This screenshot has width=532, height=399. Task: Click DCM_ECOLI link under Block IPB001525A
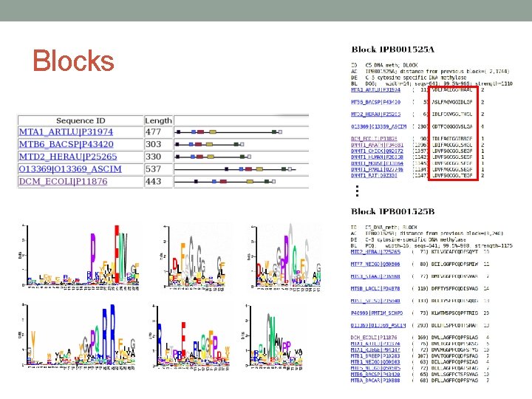point(374,139)
